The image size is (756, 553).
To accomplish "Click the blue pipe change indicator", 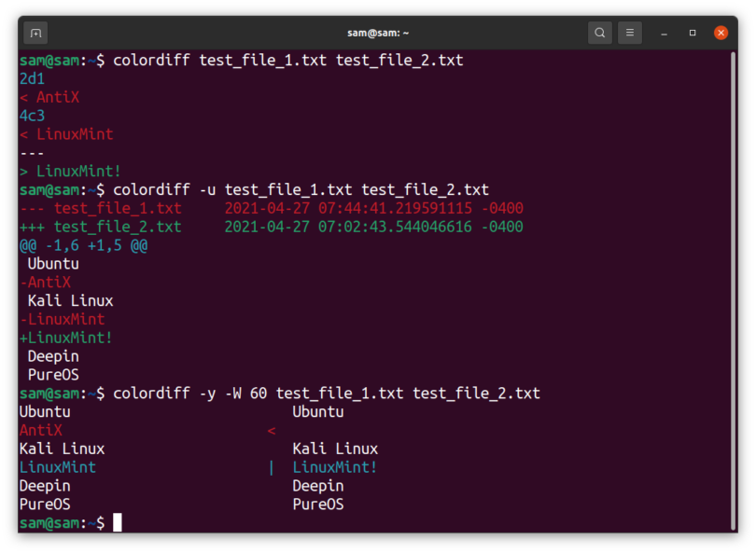I will [272, 467].
